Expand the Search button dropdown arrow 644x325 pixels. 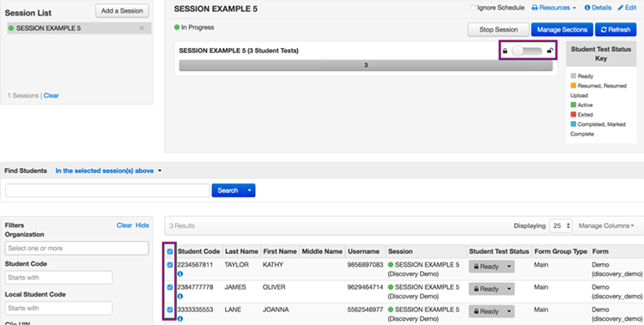pos(249,190)
